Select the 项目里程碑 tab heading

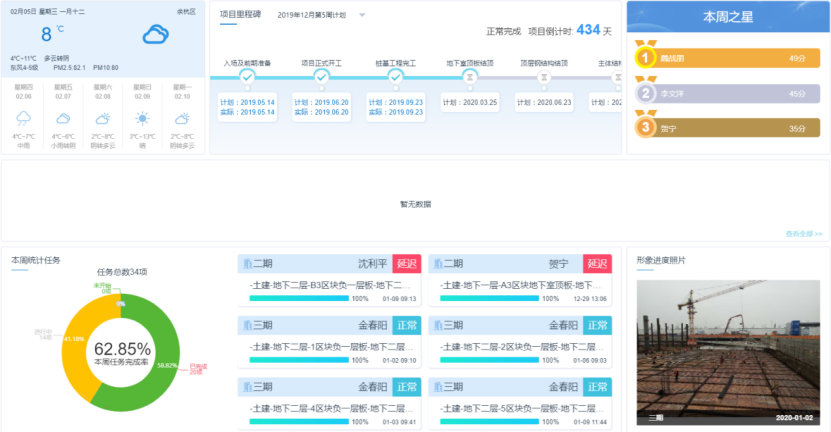point(240,15)
